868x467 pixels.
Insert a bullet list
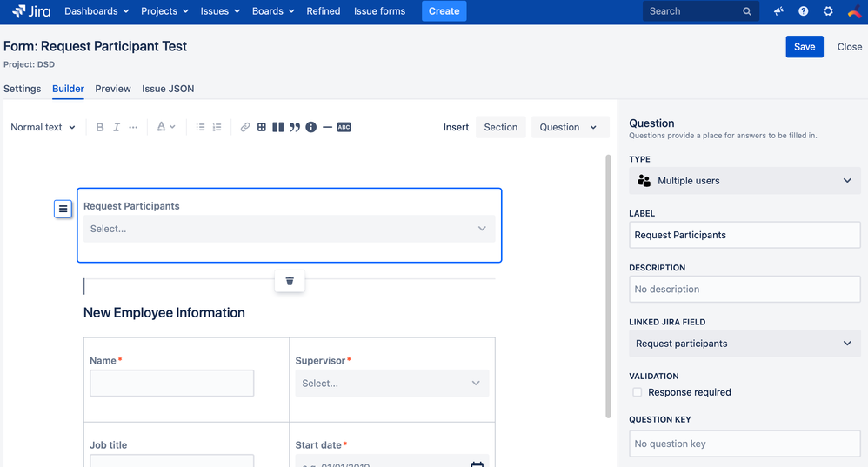(200, 127)
